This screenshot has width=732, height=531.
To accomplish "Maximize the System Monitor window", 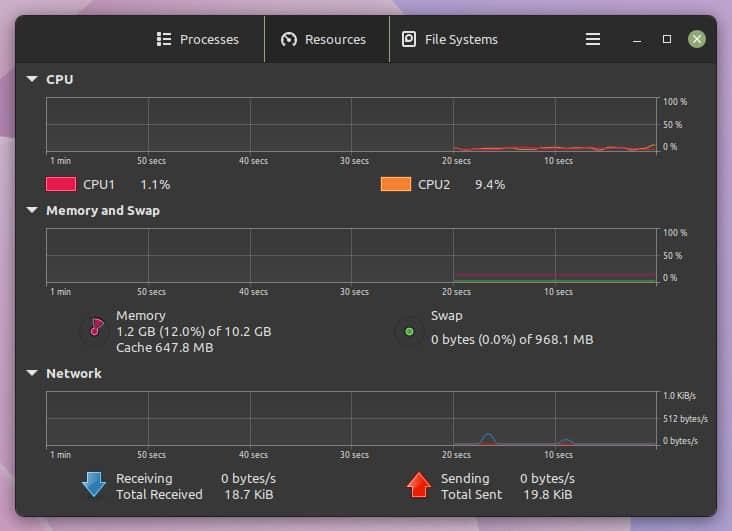I will click(x=667, y=39).
